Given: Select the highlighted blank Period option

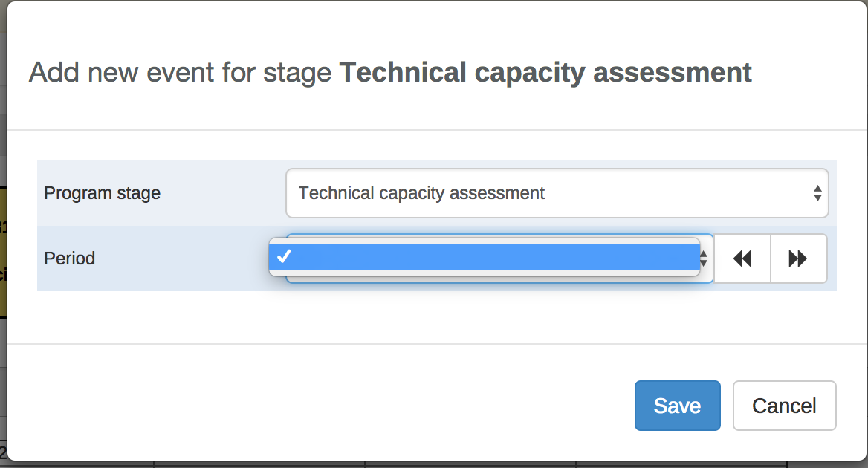Looking at the screenshot, I should (x=483, y=257).
